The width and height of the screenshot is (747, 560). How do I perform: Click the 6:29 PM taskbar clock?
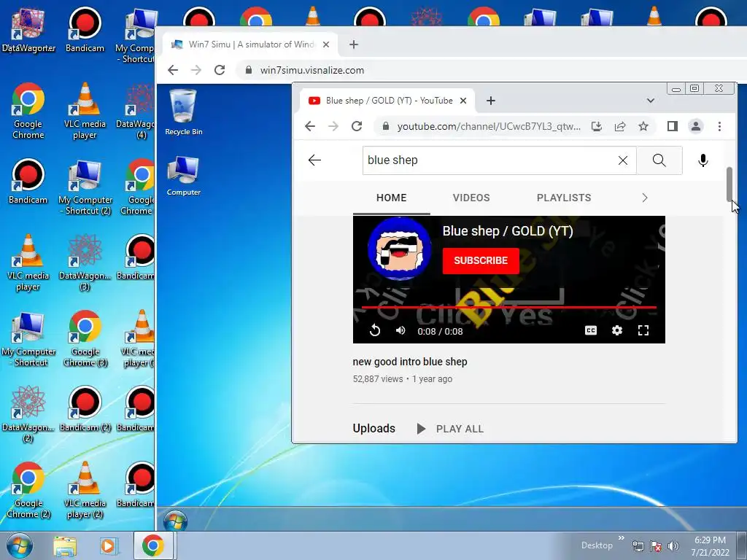pyautogui.click(x=710, y=545)
